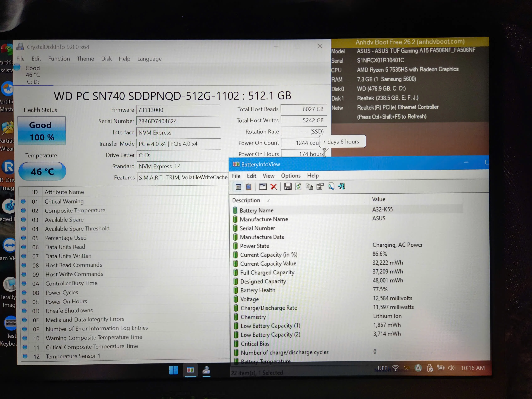Viewport: 532px width, 399px height.
Task: Select the BatteryInfoView taskbar icon
Action: click(x=190, y=370)
